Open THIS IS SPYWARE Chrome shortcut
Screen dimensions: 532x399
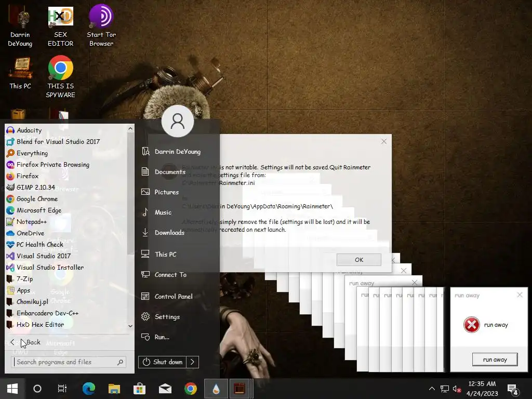pyautogui.click(x=60, y=77)
